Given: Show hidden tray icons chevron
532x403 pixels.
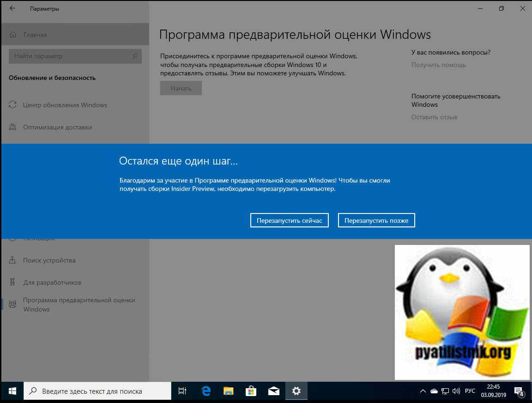Looking at the screenshot, I should pos(423,391).
